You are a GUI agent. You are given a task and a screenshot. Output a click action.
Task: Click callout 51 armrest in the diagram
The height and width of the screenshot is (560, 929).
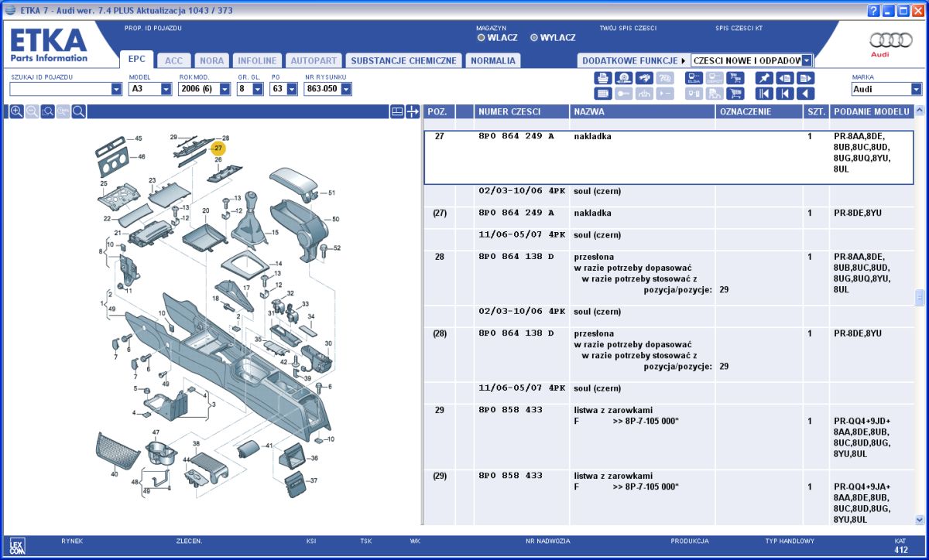tap(331, 193)
